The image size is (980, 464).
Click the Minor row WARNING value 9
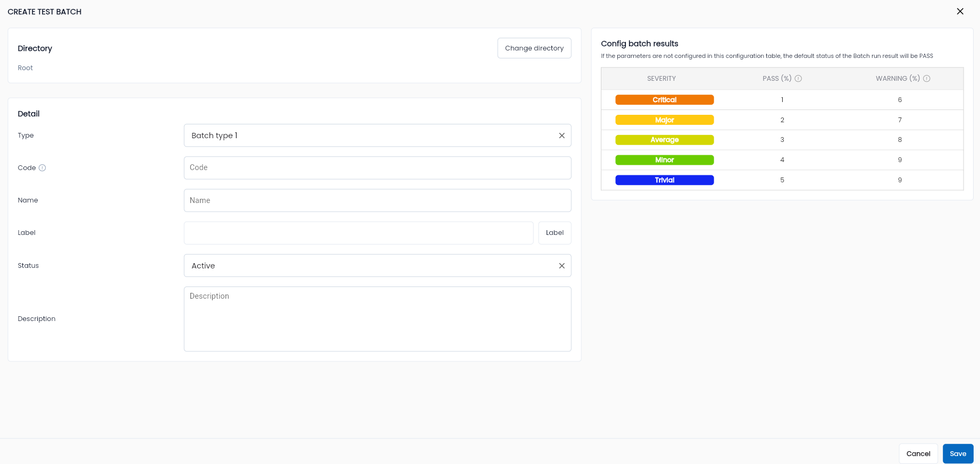[900, 160]
